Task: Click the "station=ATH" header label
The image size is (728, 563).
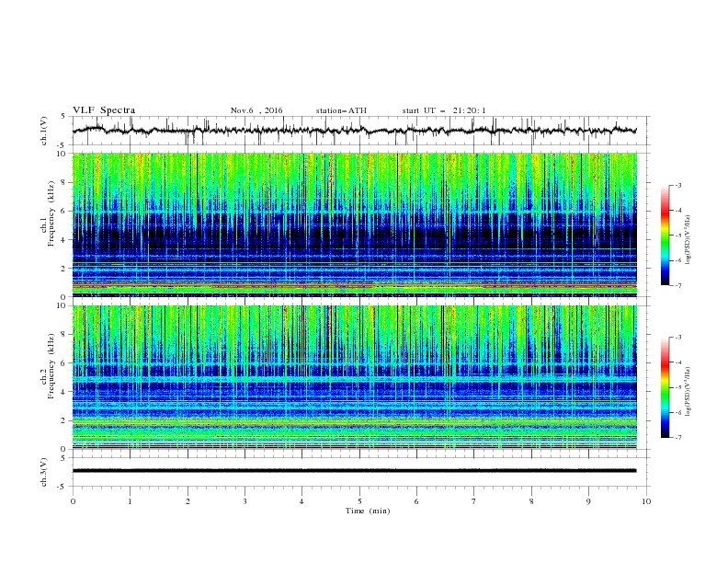Action: 341,110
